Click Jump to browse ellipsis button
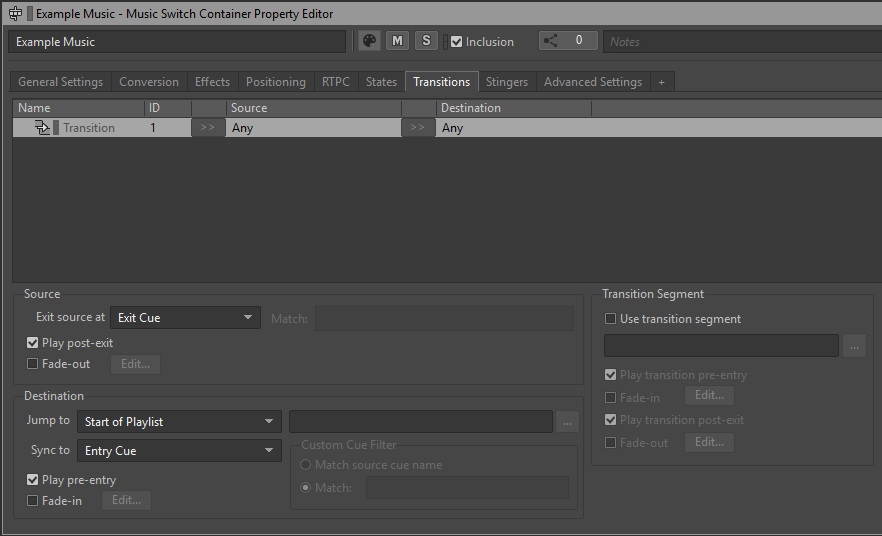This screenshot has height=536, width=882. pyautogui.click(x=567, y=422)
